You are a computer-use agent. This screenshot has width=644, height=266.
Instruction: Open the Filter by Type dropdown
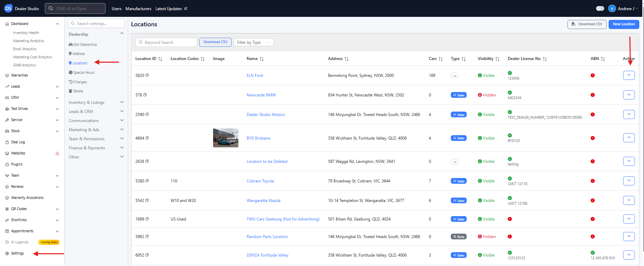pyautogui.click(x=254, y=42)
